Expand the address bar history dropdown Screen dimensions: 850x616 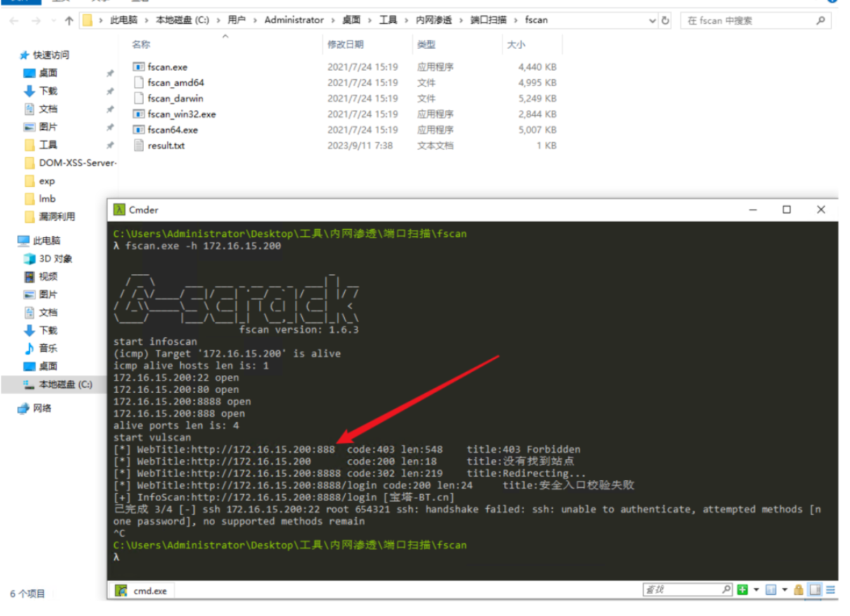(652, 20)
